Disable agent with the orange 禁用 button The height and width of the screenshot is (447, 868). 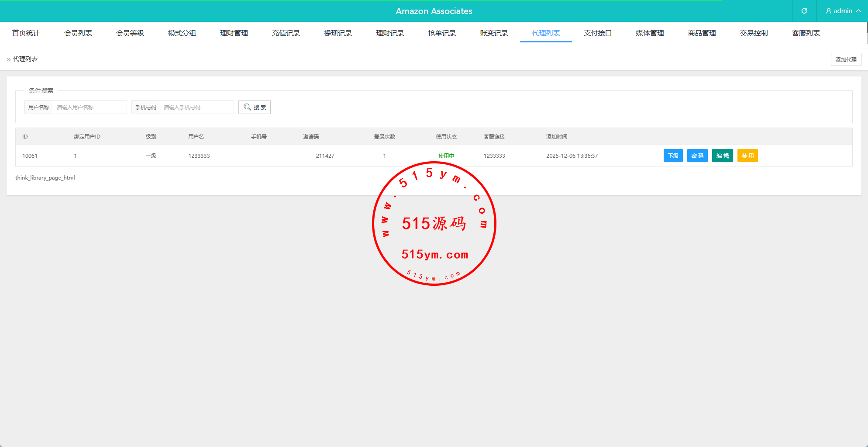tap(747, 156)
